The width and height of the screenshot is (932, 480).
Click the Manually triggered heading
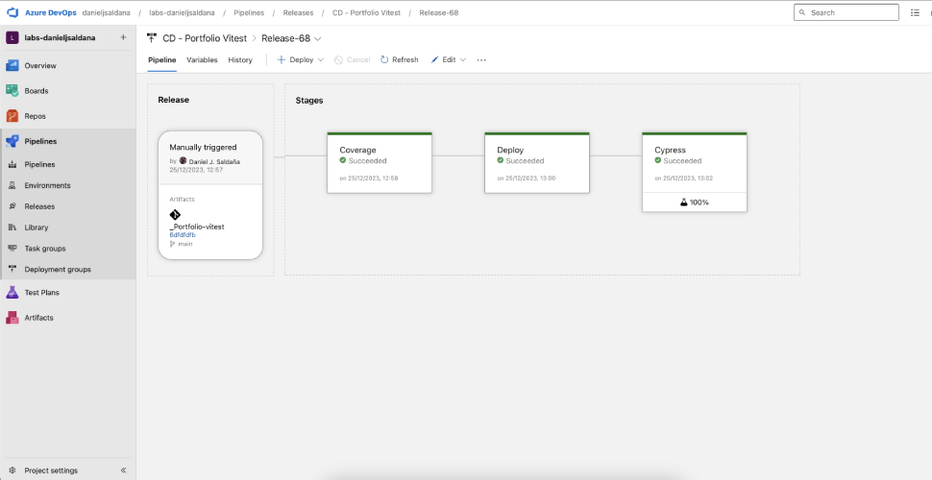[x=203, y=147]
